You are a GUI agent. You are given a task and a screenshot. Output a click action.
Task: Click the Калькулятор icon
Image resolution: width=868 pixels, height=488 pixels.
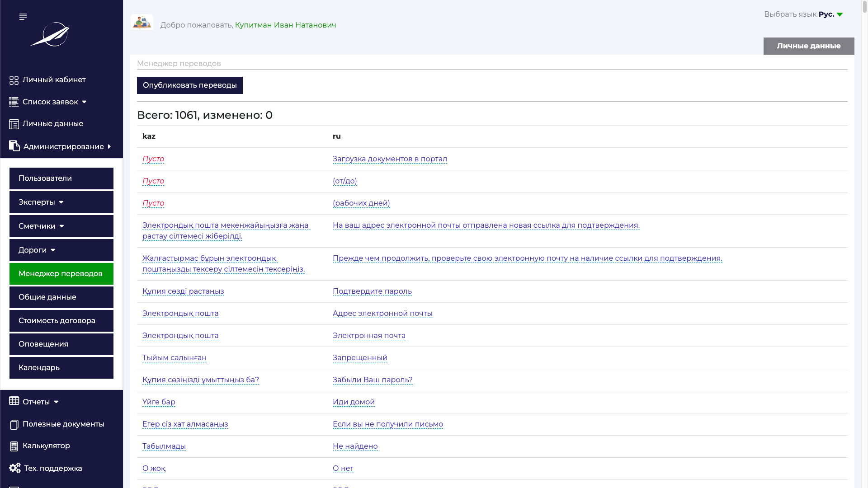click(14, 446)
